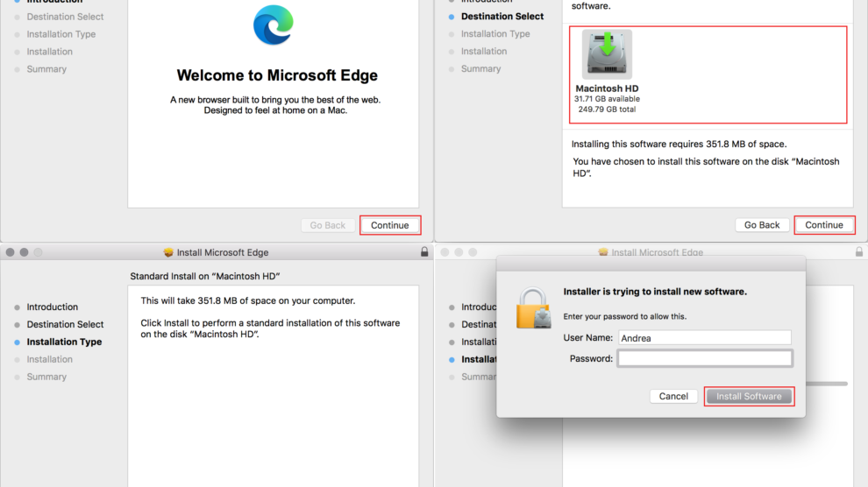Click Continue in the Welcome to Microsoft Edge window
The height and width of the screenshot is (487, 868).
tap(389, 225)
